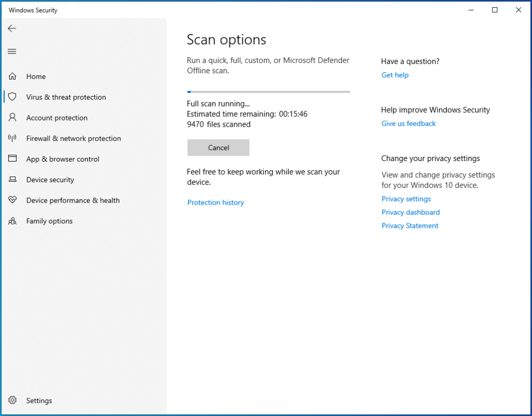This screenshot has height=416, width=532.
Task: Click the Firewall & network protection signal icon
Action: (12, 138)
